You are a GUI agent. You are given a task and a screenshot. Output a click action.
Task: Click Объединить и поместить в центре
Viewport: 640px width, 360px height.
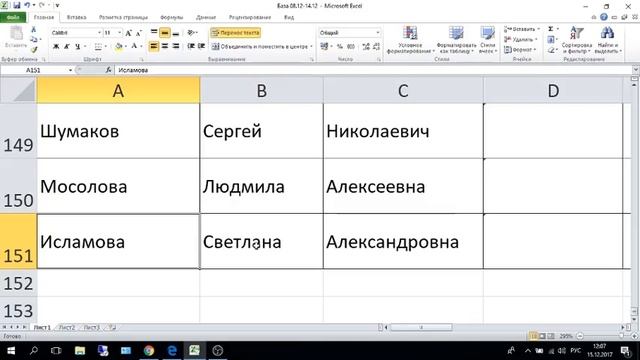(x=260, y=47)
